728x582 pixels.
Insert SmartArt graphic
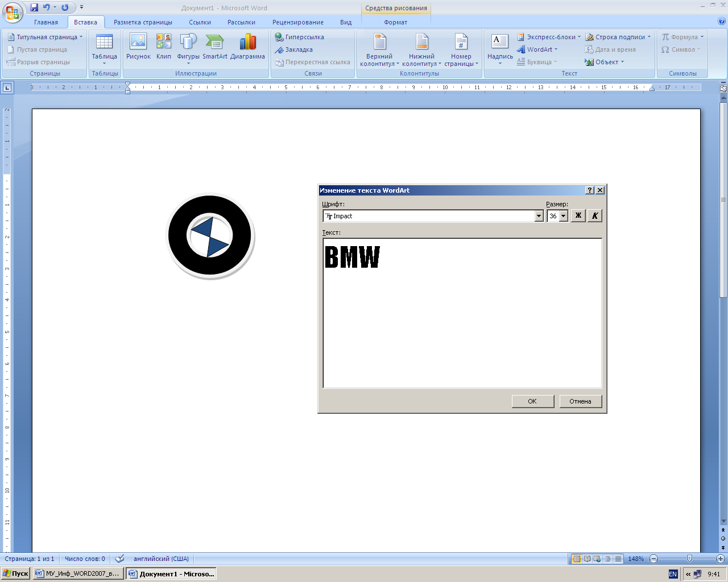[214, 47]
